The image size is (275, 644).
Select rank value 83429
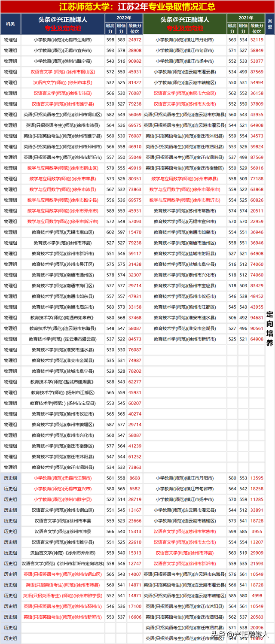[x=257, y=286]
